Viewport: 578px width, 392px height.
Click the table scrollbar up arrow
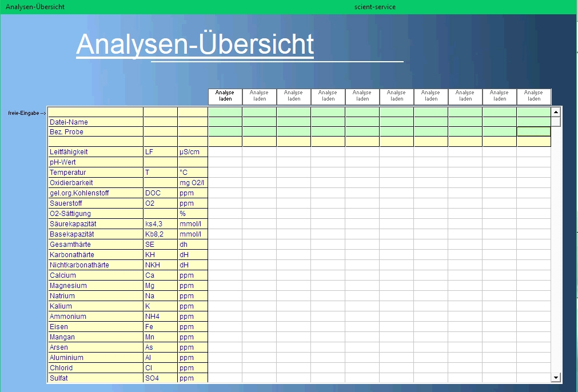[556, 111]
